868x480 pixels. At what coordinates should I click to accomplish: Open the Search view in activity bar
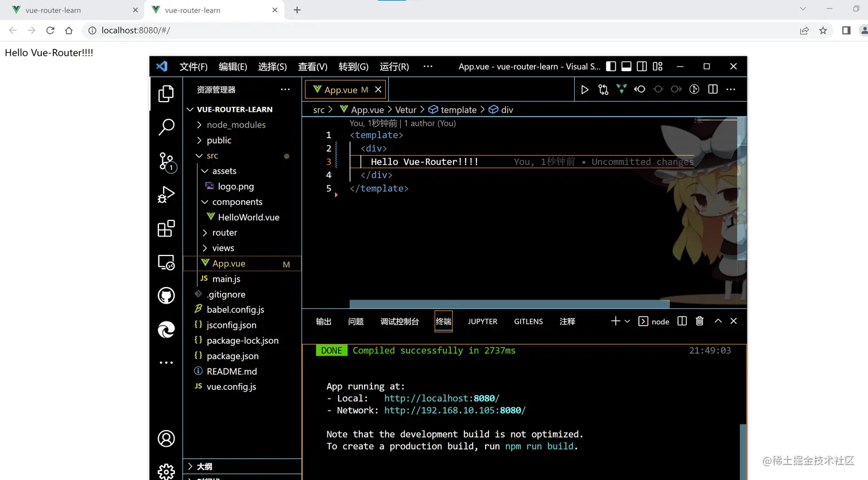(x=166, y=127)
